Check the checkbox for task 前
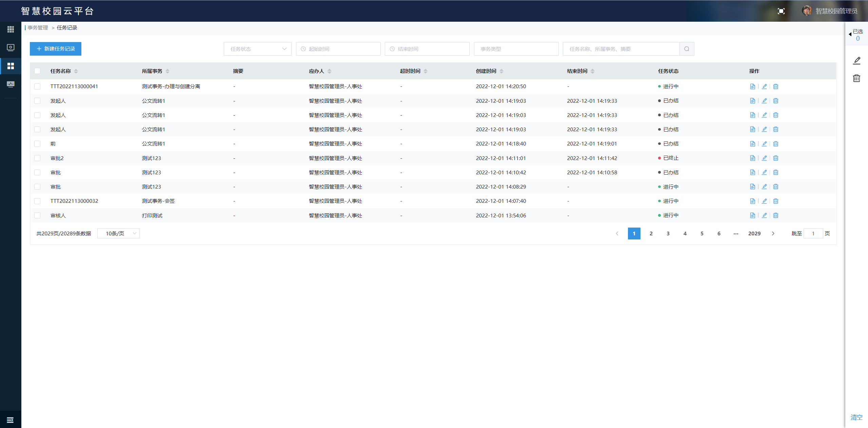The width and height of the screenshot is (868, 428). pos(37,144)
